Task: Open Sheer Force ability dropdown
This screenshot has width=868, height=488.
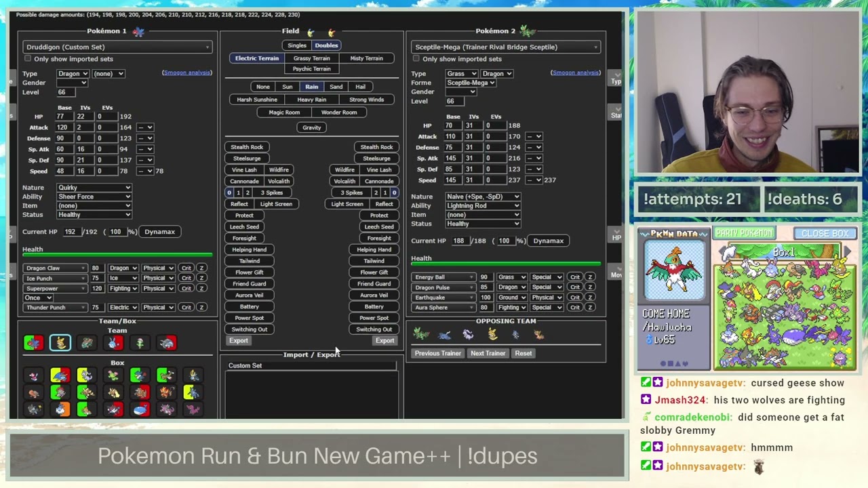Action: click(94, 197)
